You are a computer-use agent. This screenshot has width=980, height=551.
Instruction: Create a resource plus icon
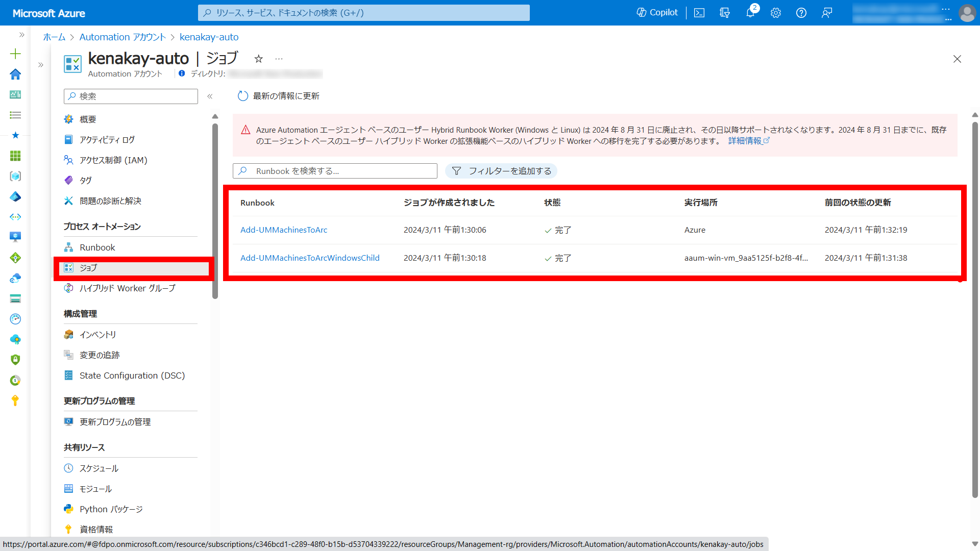tap(15, 54)
